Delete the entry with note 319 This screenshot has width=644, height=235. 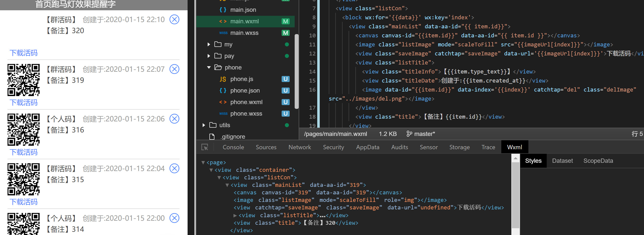click(x=174, y=69)
